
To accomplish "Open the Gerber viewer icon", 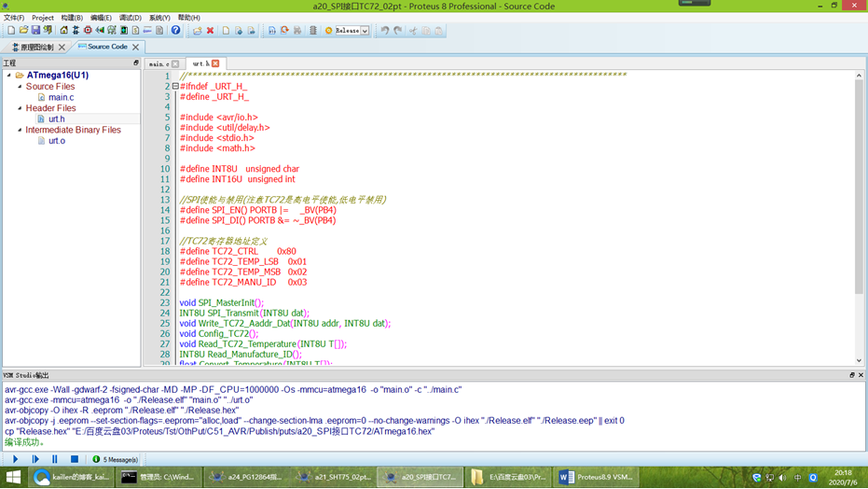I will point(112,31).
